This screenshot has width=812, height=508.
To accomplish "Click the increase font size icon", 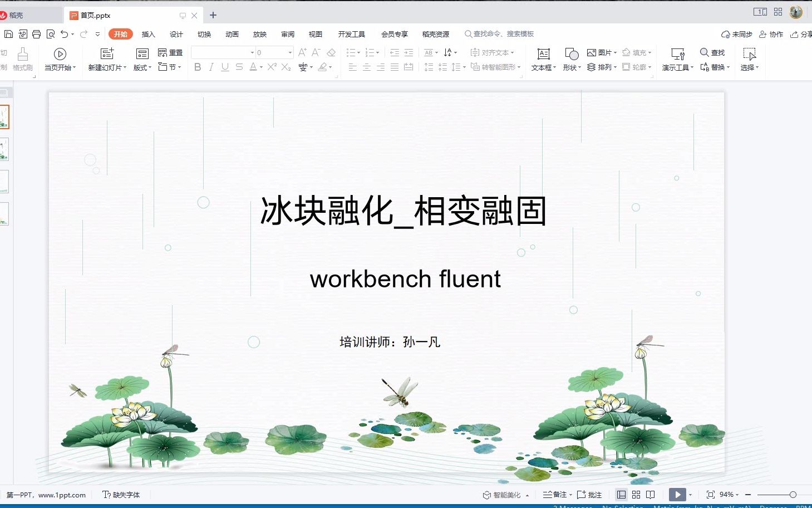I will (302, 52).
